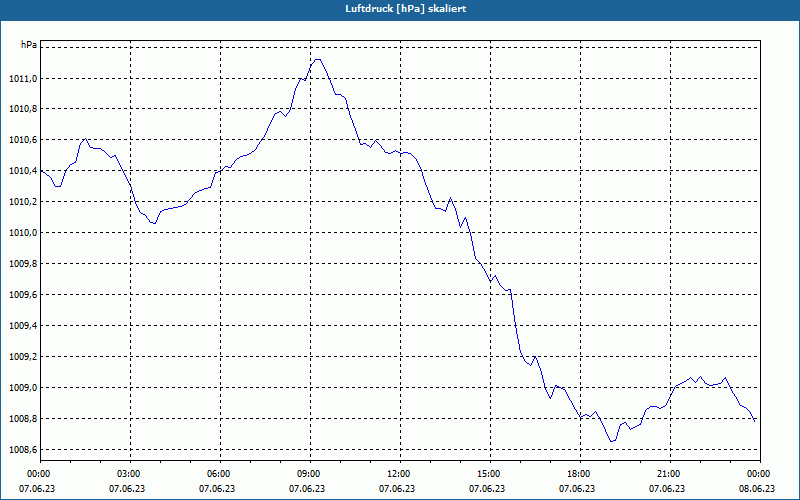Click y-axis label 1010,0
800x500 pixels.
[x=23, y=233]
